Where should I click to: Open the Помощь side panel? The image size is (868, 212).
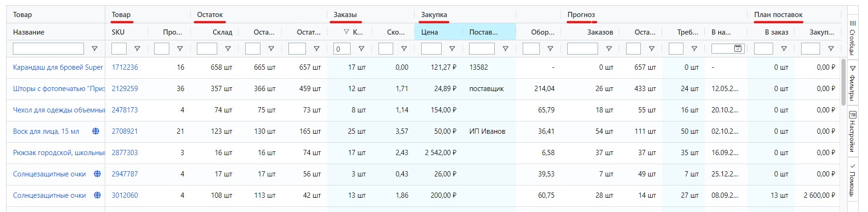click(852, 180)
